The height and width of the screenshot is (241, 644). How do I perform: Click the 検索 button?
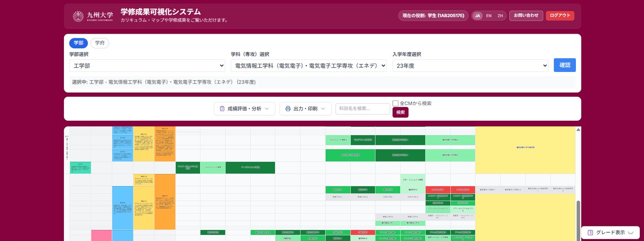[400, 112]
